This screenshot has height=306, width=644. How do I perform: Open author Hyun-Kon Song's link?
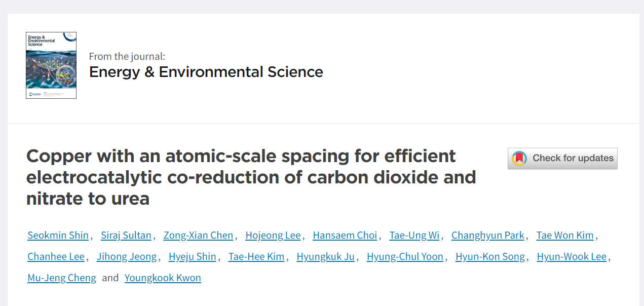tap(490, 256)
